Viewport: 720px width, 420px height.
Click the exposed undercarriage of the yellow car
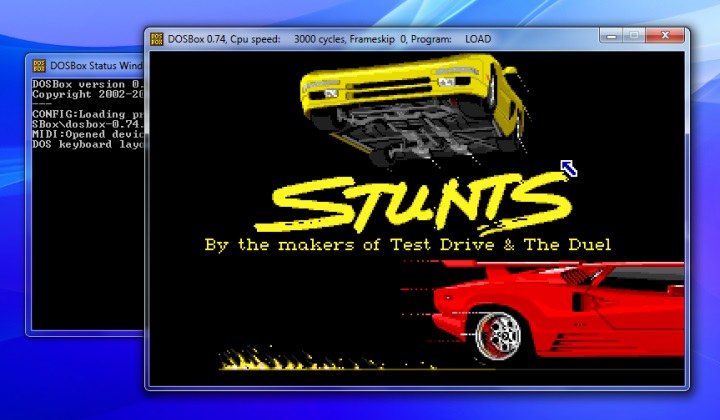(420, 125)
